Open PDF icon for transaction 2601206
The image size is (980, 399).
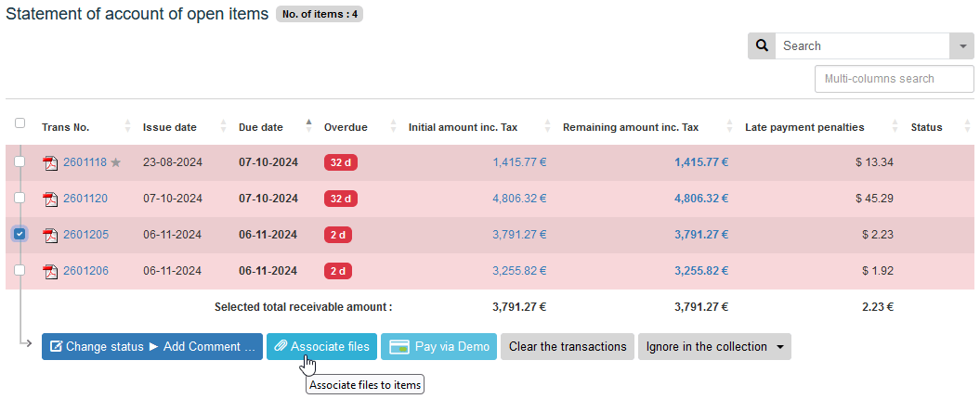pos(50,271)
